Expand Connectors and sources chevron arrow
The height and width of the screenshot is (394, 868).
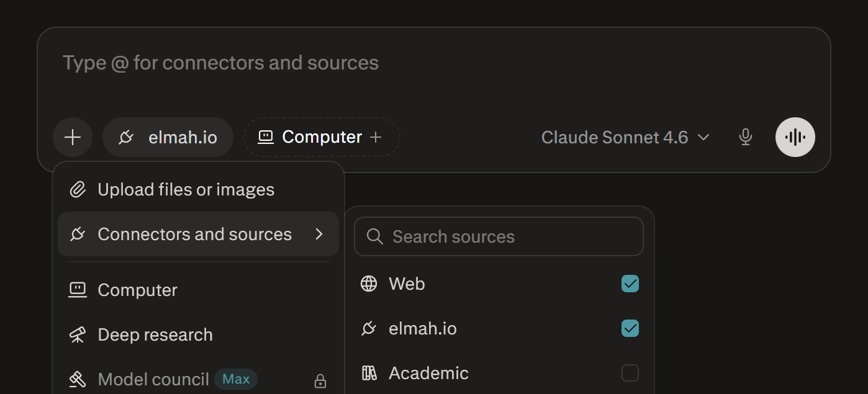(319, 235)
